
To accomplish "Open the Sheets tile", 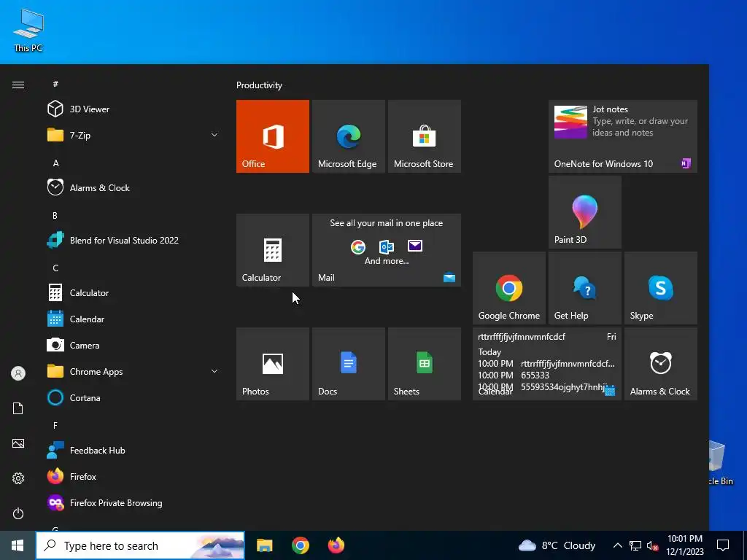I will 424,364.
